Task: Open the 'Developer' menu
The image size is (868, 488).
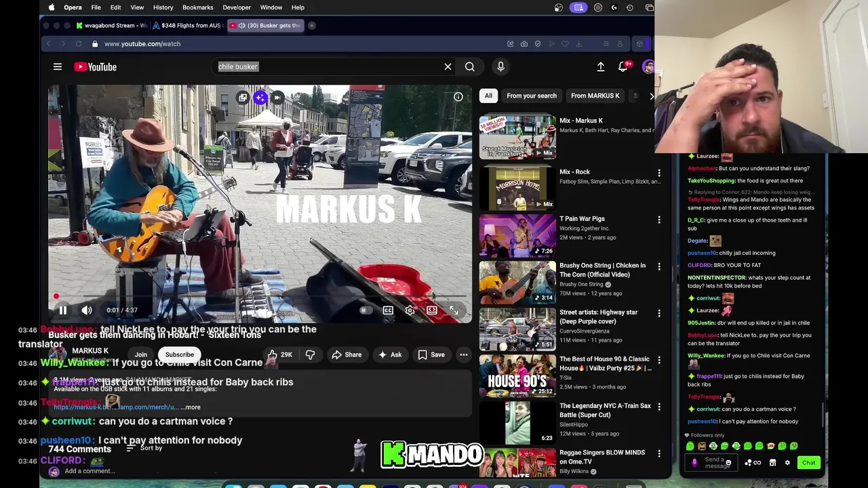Action: click(237, 7)
